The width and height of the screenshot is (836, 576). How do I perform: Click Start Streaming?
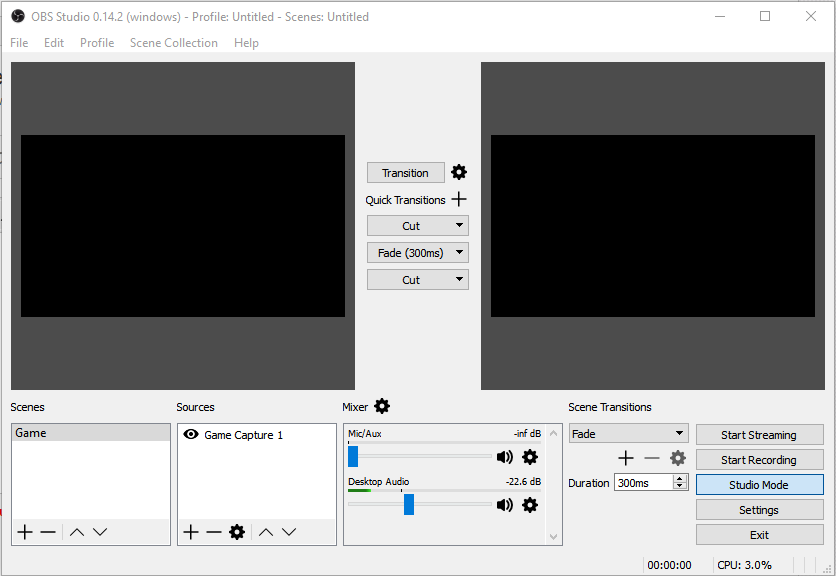(x=759, y=435)
